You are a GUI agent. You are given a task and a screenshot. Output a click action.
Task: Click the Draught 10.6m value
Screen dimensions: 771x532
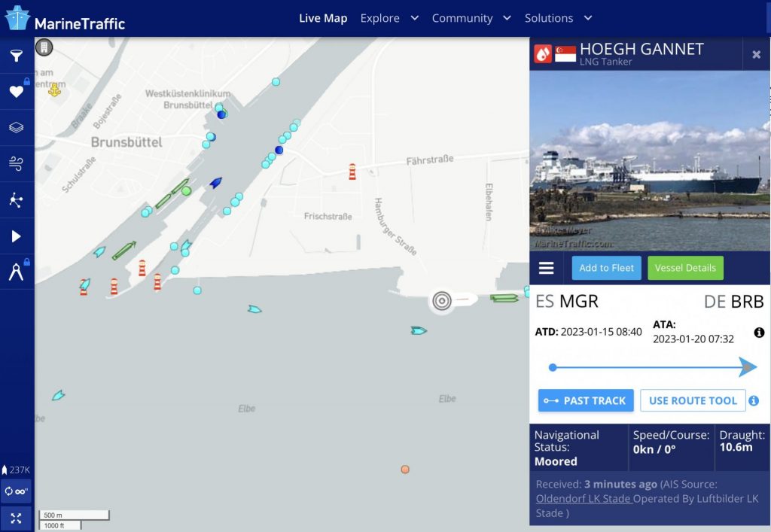tap(736, 447)
